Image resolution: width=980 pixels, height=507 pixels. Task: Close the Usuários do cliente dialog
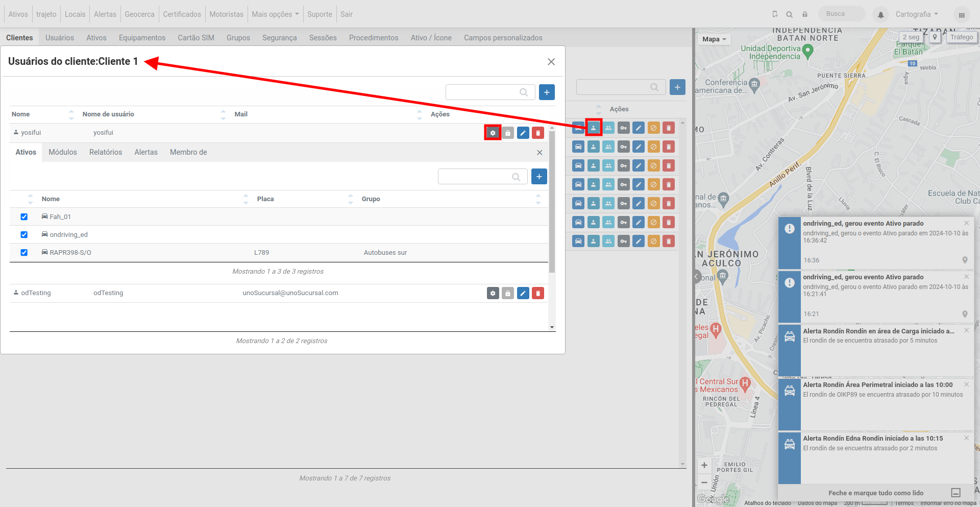551,62
